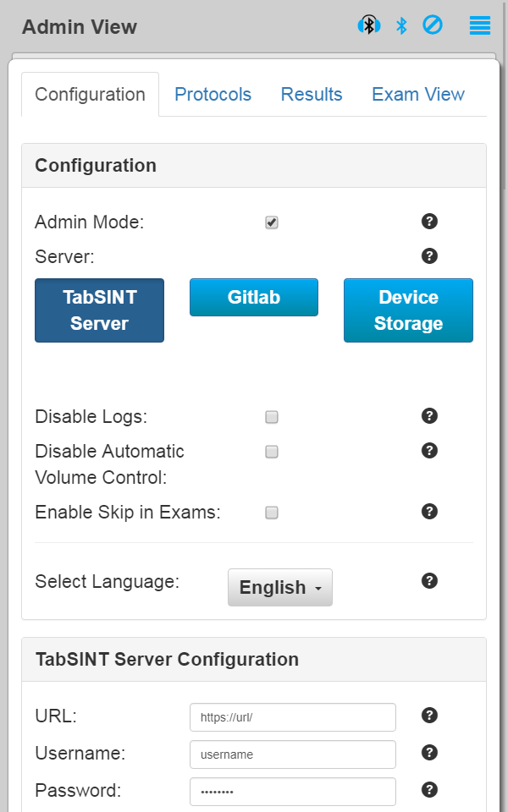
Task: Show help for Disable Automatic Volume Control
Action: (x=429, y=450)
